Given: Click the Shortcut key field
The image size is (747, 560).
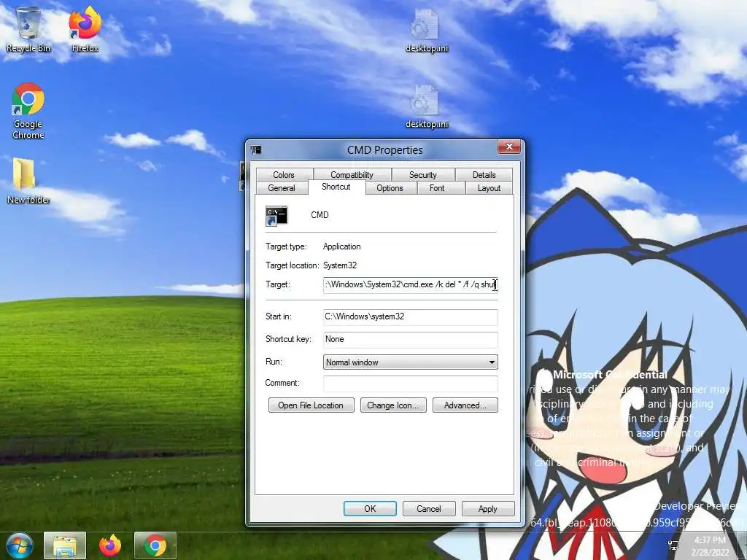Looking at the screenshot, I should coord(410,340).
